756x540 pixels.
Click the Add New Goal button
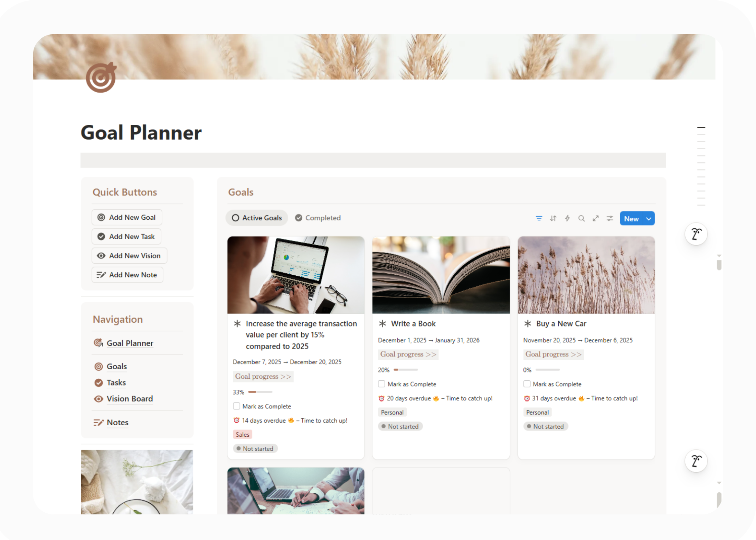127,217
